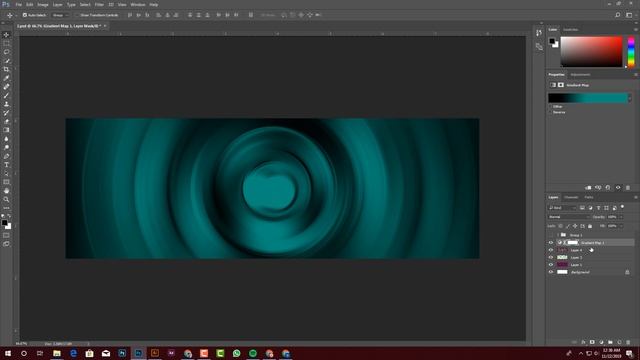This screenshot has height=360, width=640.
Task: Click the search icon in options bar
Action: click(x=618, y=15)
